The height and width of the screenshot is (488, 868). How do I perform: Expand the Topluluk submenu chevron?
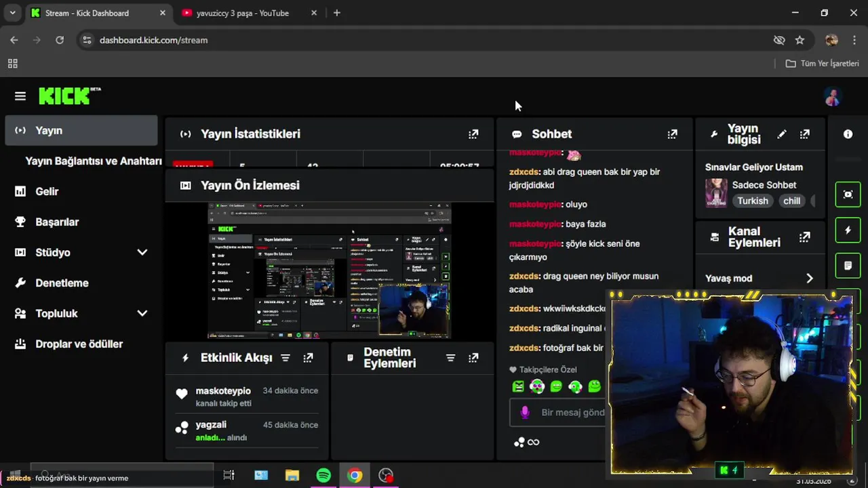tap(142, 313)
